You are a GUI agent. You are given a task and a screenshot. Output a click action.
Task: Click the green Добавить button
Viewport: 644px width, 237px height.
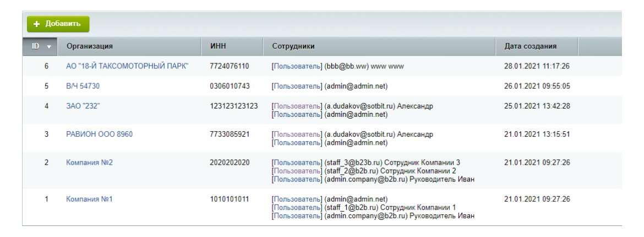tap(58, 24)
